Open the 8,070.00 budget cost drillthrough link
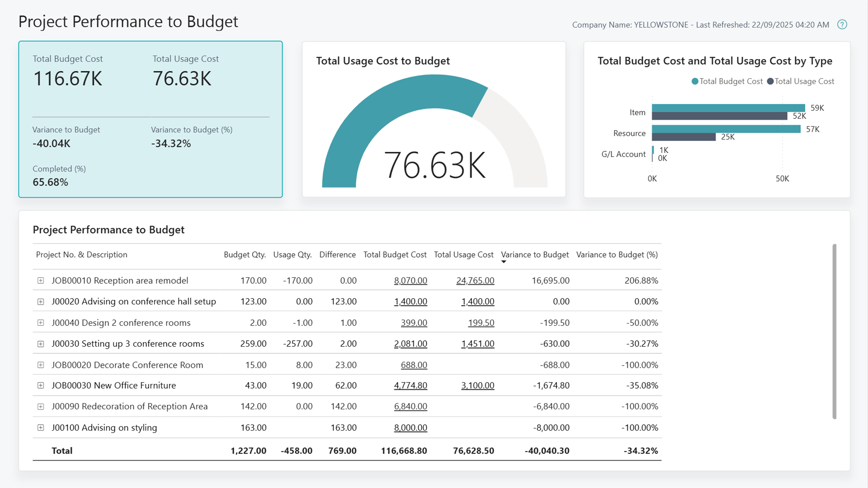Screen dimensions: 868x488 410,280
